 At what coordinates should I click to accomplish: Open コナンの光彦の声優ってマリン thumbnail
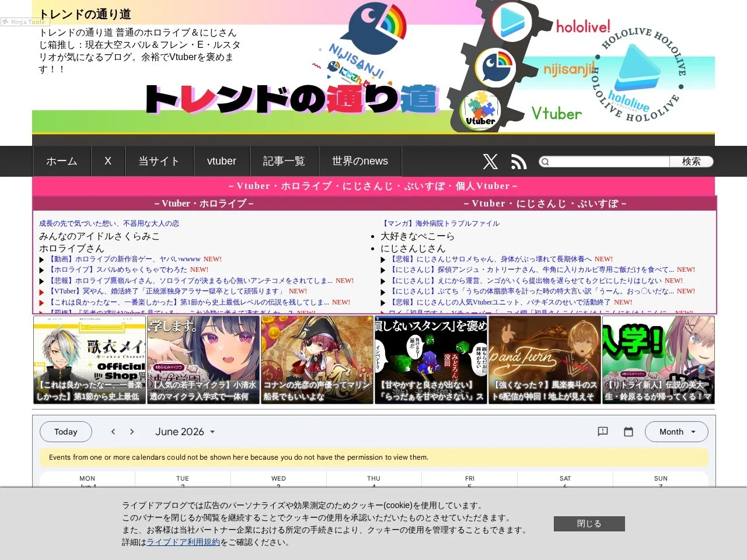(317, 360)
